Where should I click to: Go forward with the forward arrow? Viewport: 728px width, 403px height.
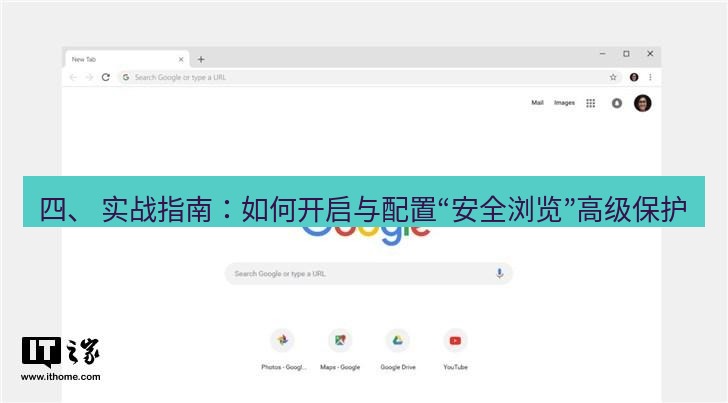pyautogui.click(x=89, y=77)
